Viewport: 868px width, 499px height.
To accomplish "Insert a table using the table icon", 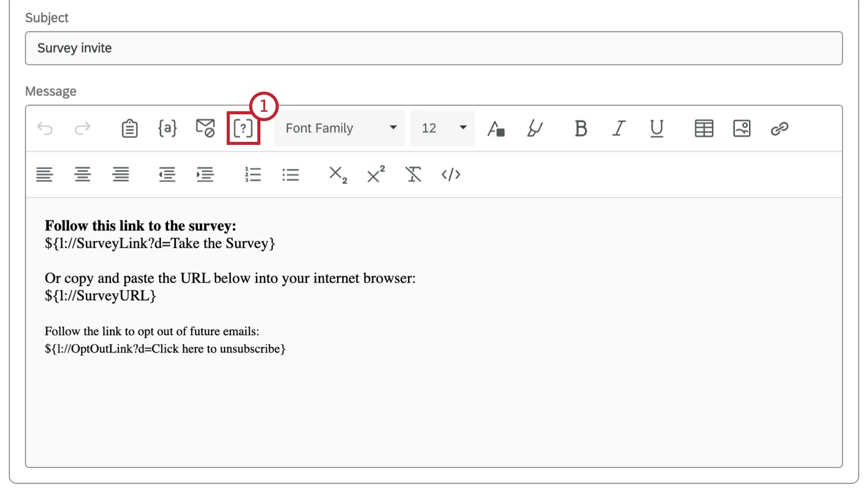I will coord(704,129).
